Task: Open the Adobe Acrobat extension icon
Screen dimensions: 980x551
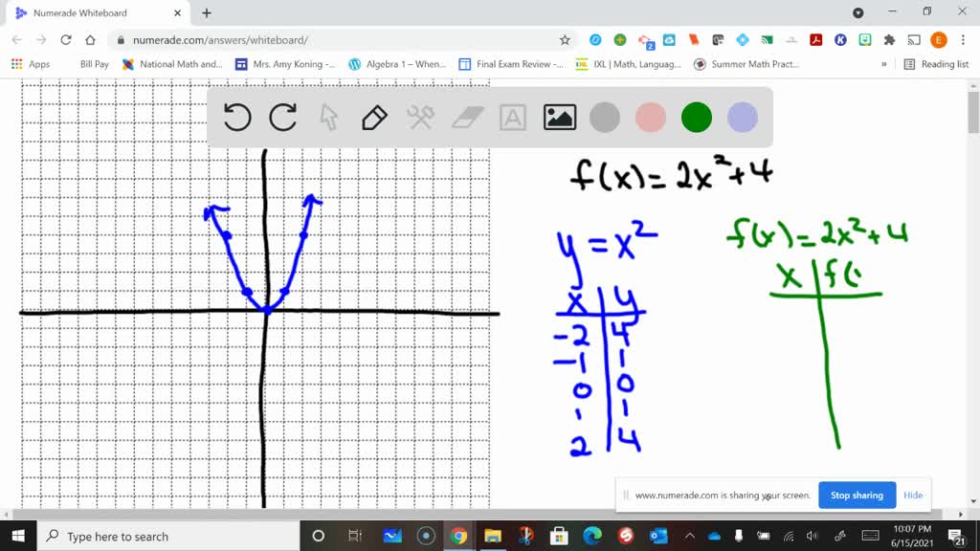Action: tap(814, 41)
